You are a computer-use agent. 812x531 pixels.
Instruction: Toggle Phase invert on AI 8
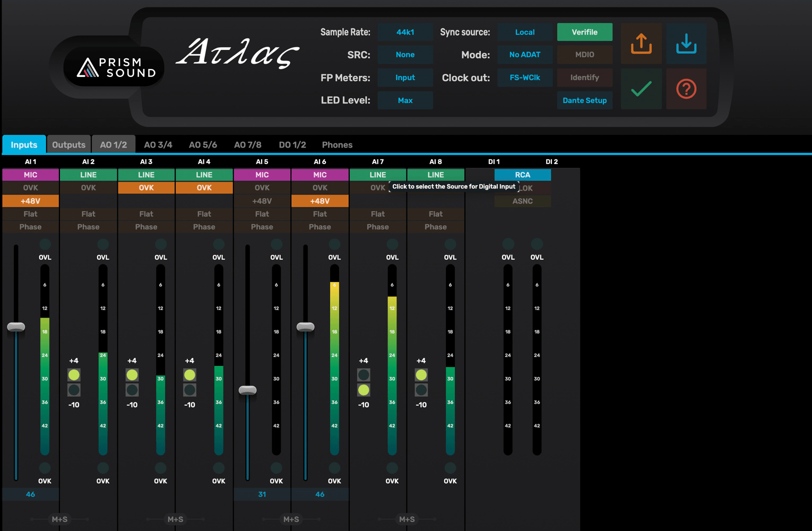pyautogui.click(x=436, y=227)
